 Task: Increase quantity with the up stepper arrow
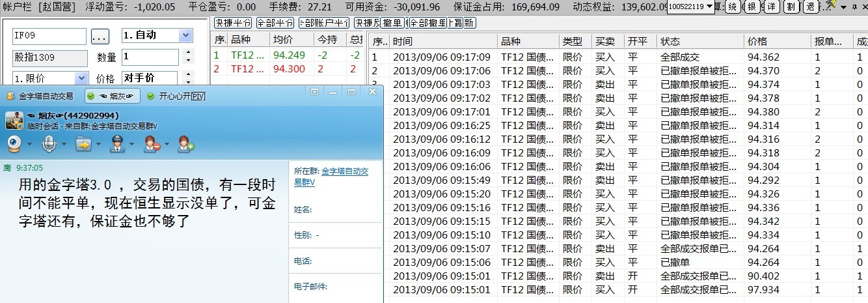point(187,52)
